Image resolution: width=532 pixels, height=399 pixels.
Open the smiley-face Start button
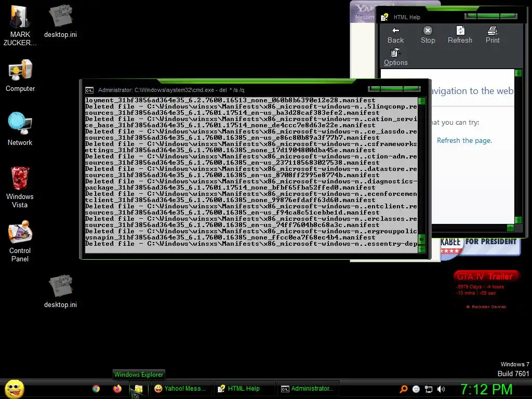click(x=14, y=389)
